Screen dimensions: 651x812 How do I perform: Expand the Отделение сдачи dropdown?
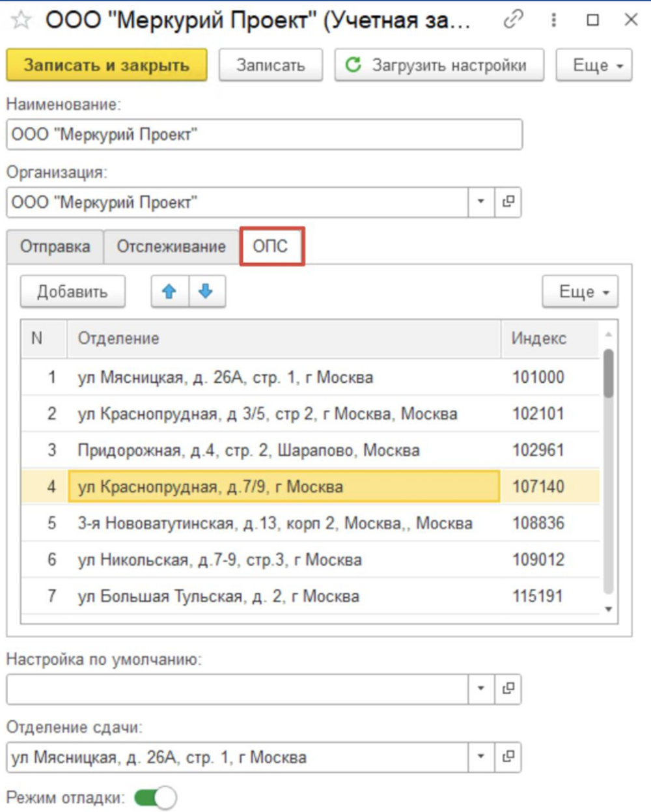pyautogui.click(x=481, y=756)
